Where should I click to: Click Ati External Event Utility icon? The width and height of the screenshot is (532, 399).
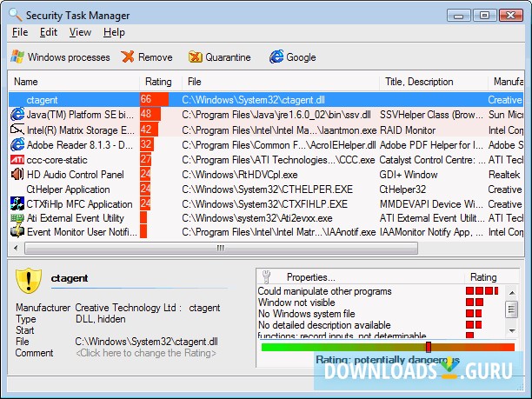click(x=17, y=218)
